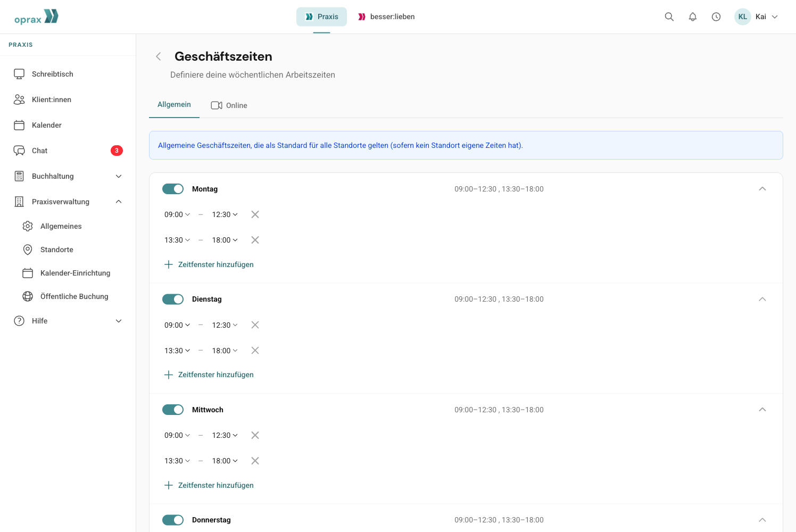Viewport: 796px width, 532px height.
Task: Delete Dienstag 13:30–18:00 time window
Action: (x=255, y=351)
